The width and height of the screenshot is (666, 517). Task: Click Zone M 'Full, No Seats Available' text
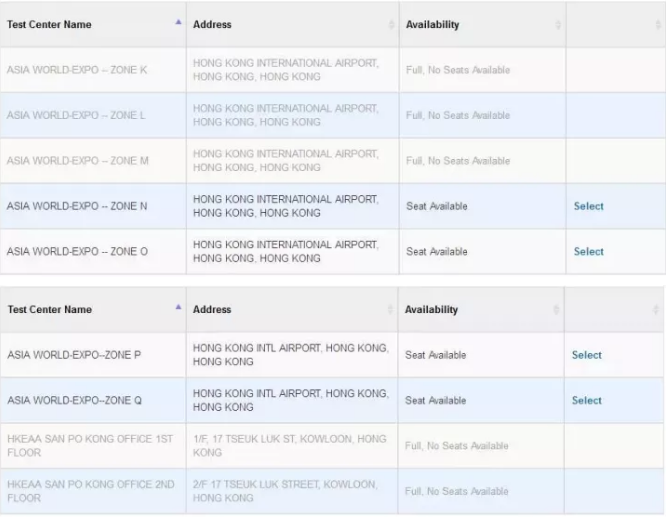coord(458,161)
